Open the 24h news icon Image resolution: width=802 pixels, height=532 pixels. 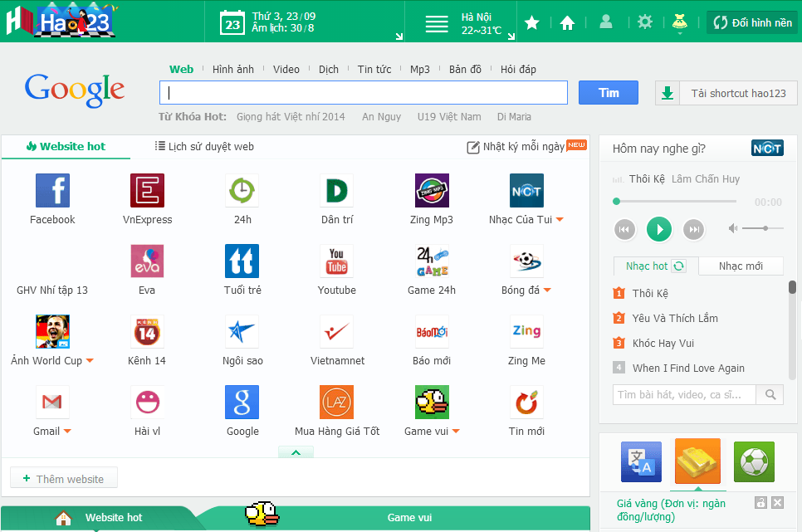pos(242,190)
